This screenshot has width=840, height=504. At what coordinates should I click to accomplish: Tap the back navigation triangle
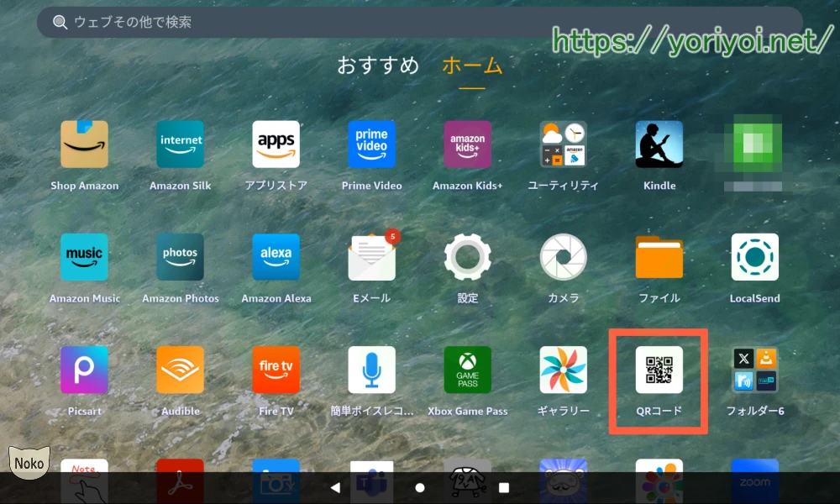pos(335,487)
